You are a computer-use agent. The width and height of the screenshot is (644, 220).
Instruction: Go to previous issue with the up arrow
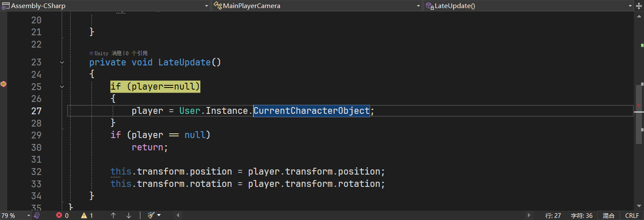pos(113,215)
